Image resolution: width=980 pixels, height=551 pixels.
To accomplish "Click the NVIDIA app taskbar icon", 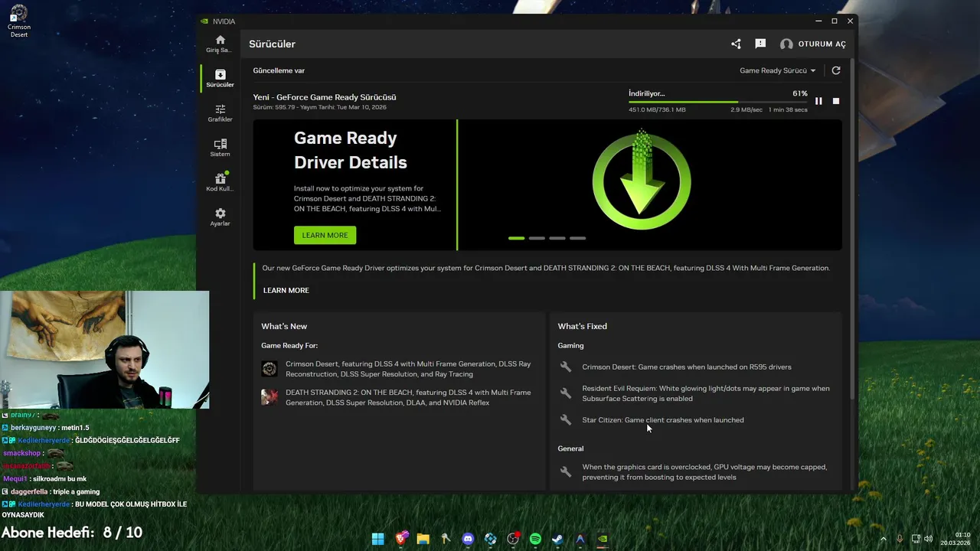I will tap(603, 539).
